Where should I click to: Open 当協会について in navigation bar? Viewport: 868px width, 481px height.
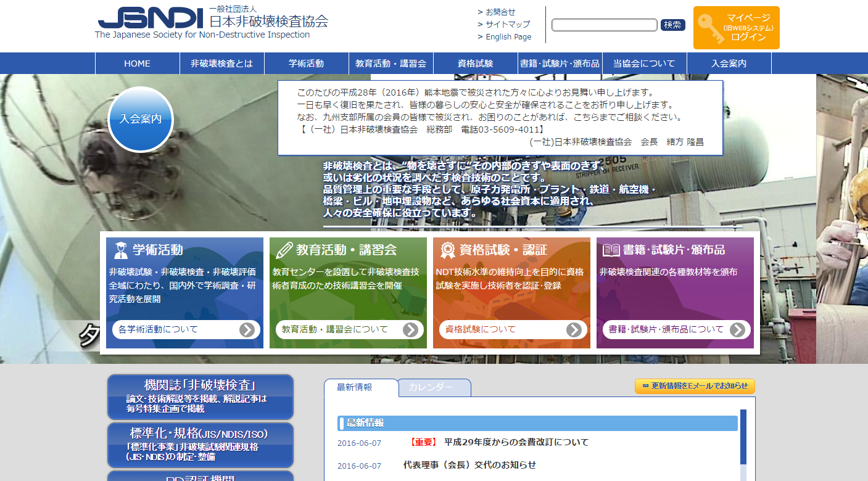tap(644, 64)
